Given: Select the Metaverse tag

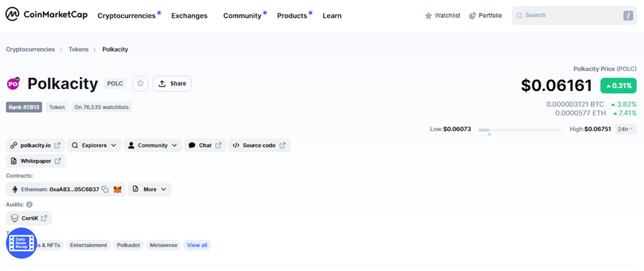Looking at the screenshot, I should (163, 245).
